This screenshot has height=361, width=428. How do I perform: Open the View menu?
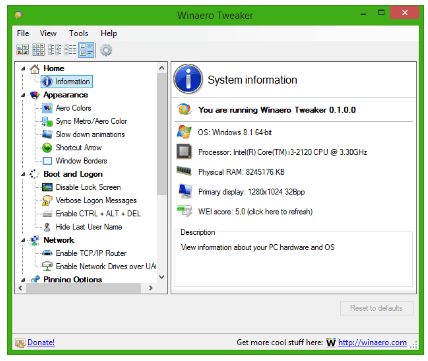pos(48,33)
